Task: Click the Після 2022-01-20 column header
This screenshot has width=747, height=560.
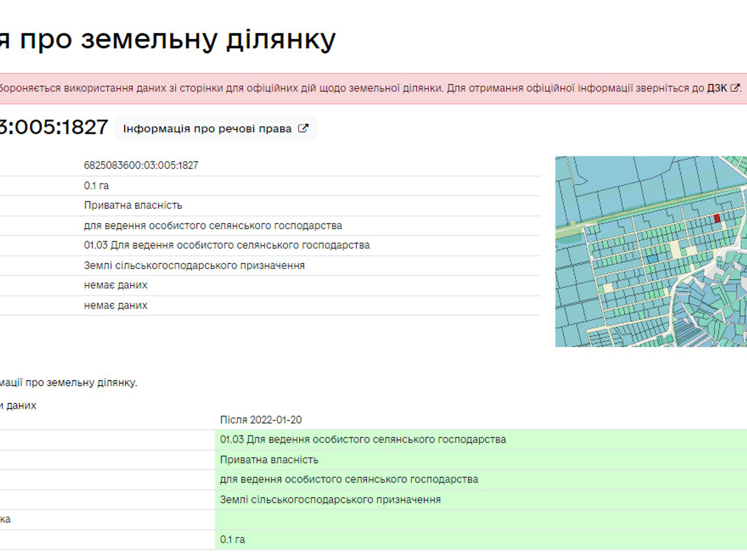Action: (261, 420)
